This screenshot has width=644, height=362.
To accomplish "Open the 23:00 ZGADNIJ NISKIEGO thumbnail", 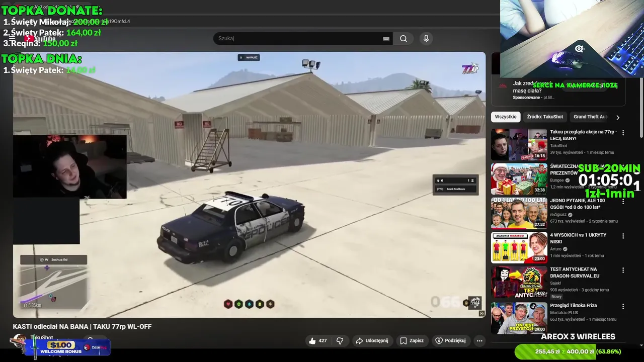I will [519, 247].
